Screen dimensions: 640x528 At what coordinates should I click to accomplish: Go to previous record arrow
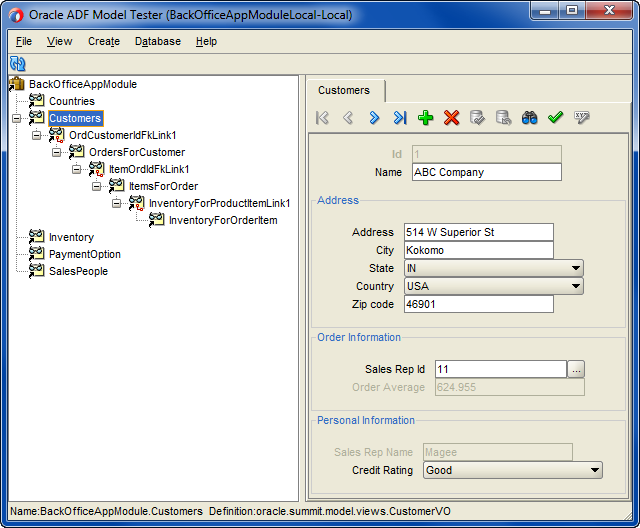click(x=348, y=118)
